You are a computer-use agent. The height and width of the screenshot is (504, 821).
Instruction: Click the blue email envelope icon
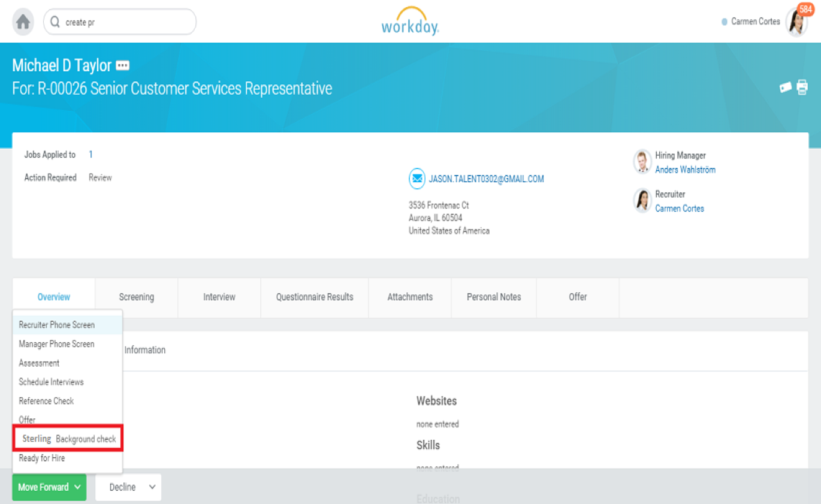[416, 179]
